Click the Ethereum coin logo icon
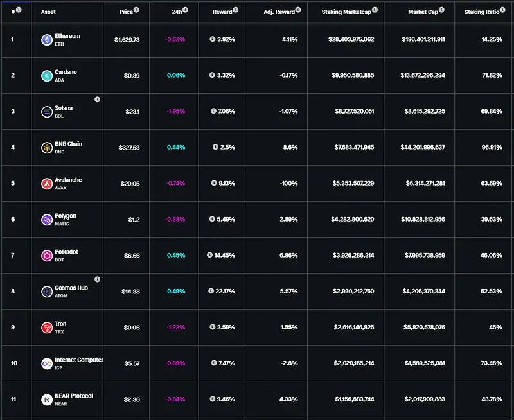The height and width of the screenshot is (420, 514). tap(47, 40)
